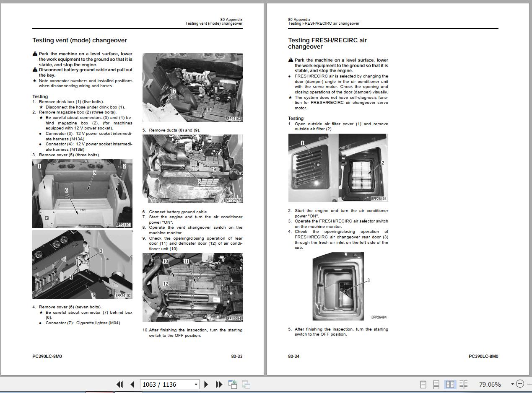Click the zoom out minus button

coord(520,384)
